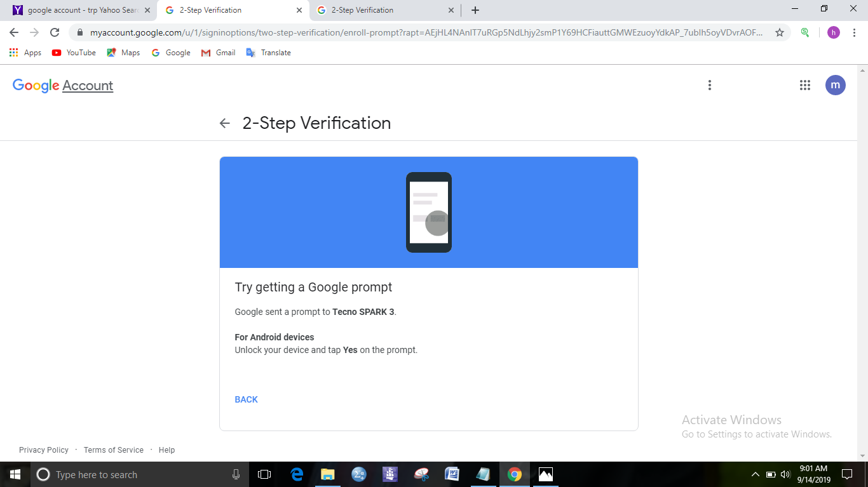This screenshot has width=868, height=487.
Task: Open Microsoft Word from the taskbar
Action: [452, 474]
